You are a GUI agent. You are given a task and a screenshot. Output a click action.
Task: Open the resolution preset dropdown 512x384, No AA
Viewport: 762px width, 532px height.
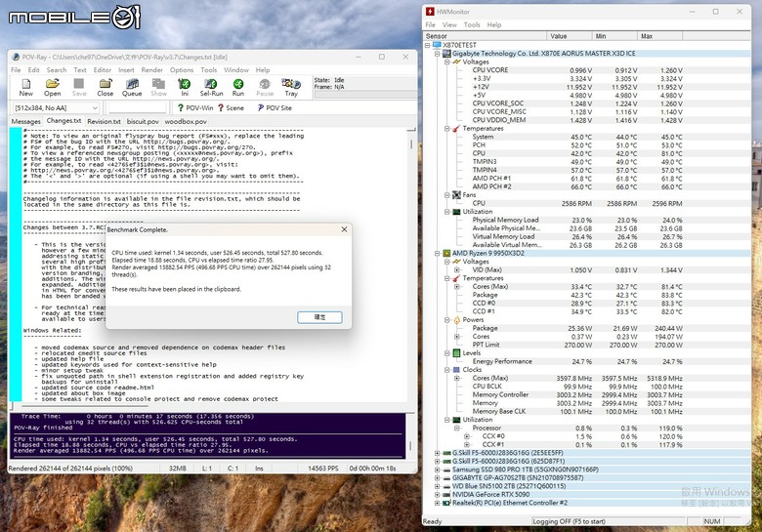(x=56, y=107)
